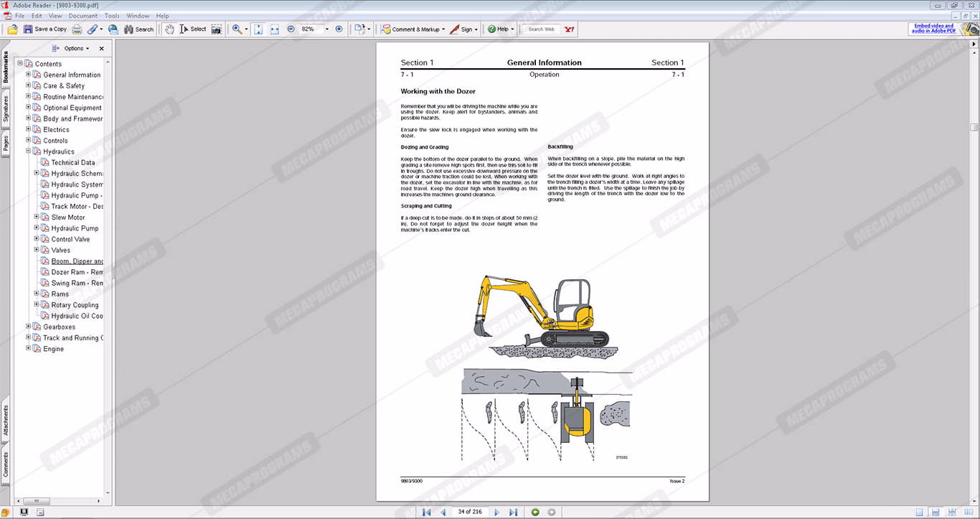Open the Edit menu

[37, 16]
